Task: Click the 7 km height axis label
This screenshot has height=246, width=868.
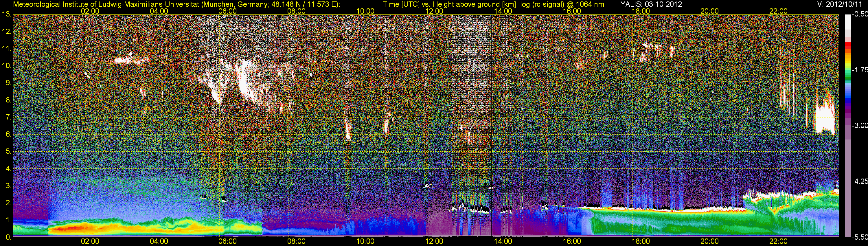Action: point(8,117)
